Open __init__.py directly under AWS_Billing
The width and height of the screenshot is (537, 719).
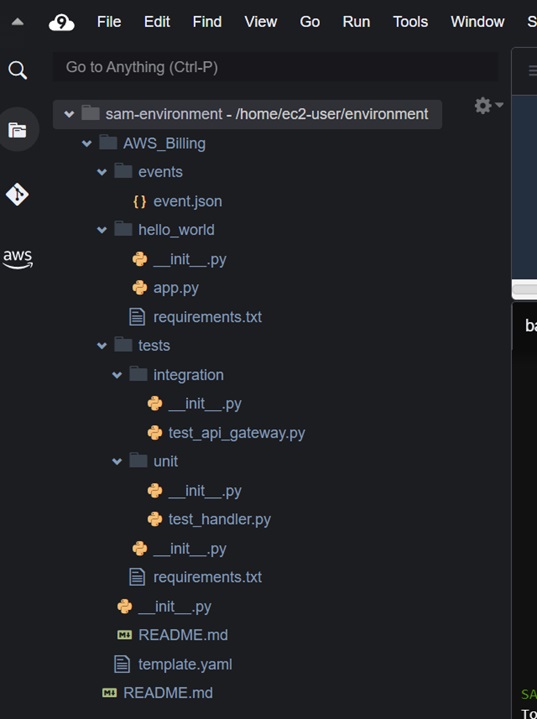pos(175,607)
